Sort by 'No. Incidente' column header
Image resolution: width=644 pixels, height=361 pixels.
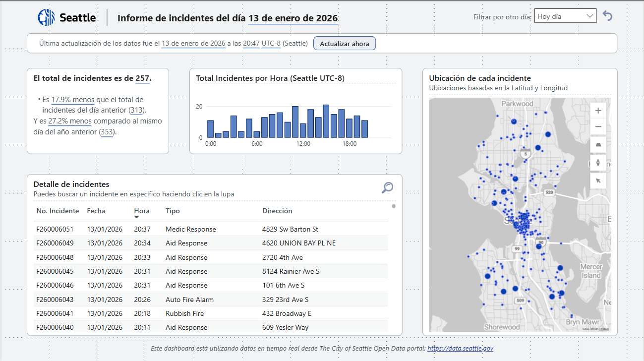pyautogui.click(x=58, y=211)
